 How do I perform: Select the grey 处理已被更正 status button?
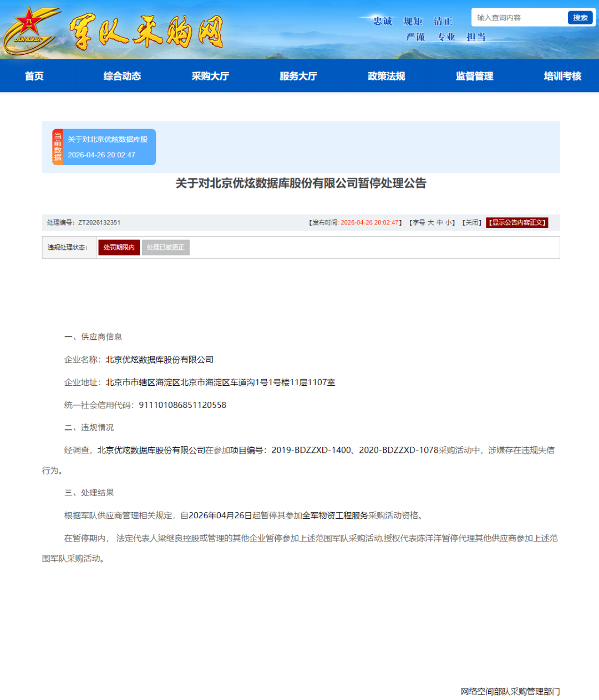(166, 247)
